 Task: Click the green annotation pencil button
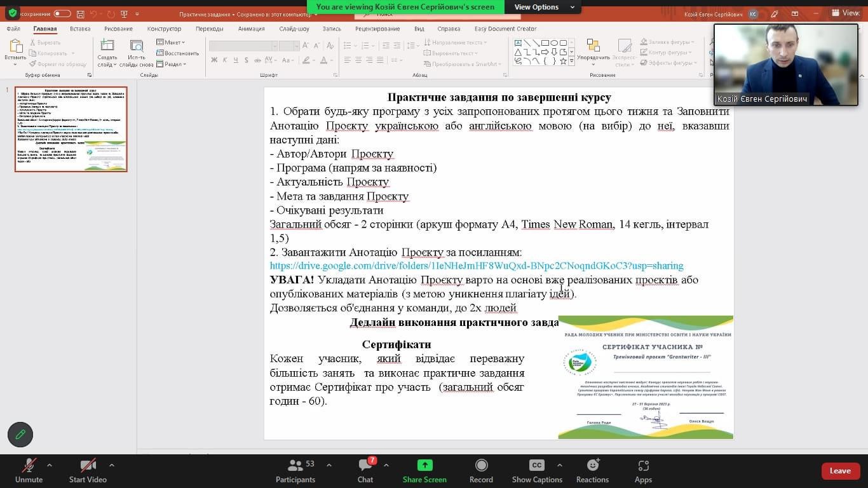tap(20, 435)
